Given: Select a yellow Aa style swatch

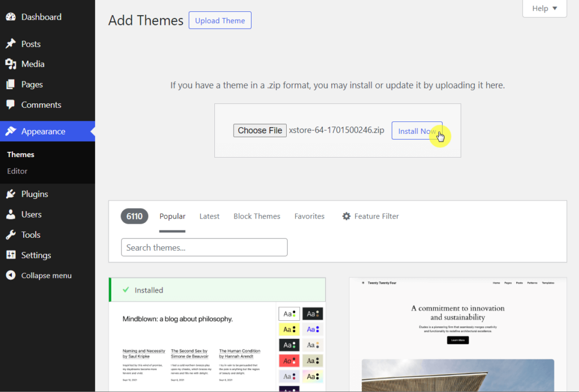Looking at the screenshot, I should [289, 329].
